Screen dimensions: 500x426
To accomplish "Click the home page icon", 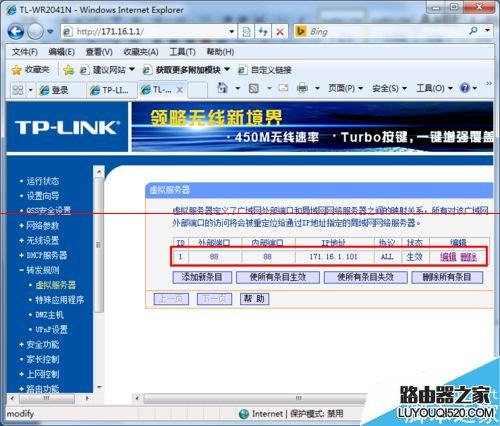I will click(x=222, y=88).
